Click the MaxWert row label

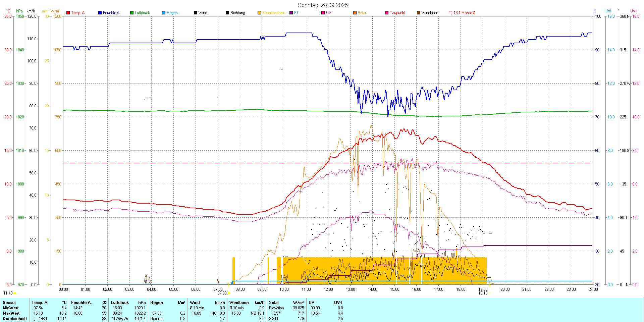(x=11, y=313)
